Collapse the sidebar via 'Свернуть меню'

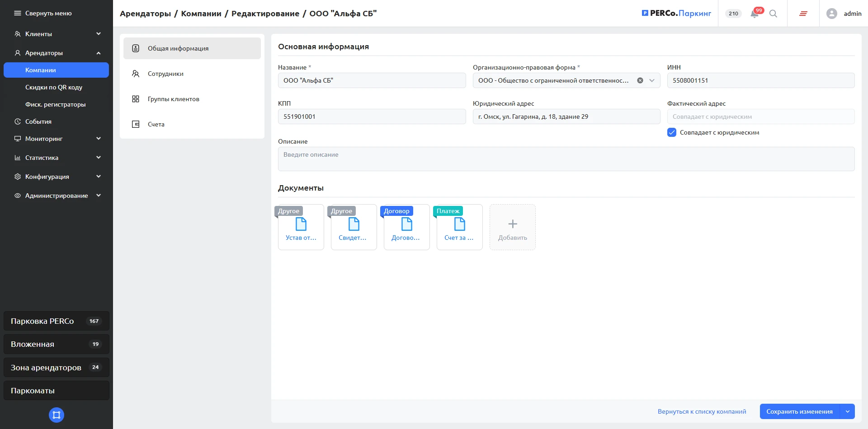[x=43, y=13]
